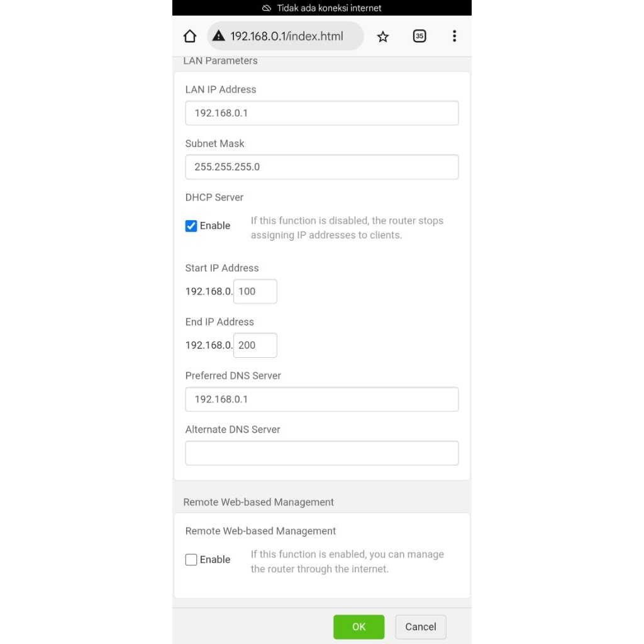Click the LAN Parameters section heading
Image resolution: width=644 pixels, height=644 pixels.
tap(220, 61)
